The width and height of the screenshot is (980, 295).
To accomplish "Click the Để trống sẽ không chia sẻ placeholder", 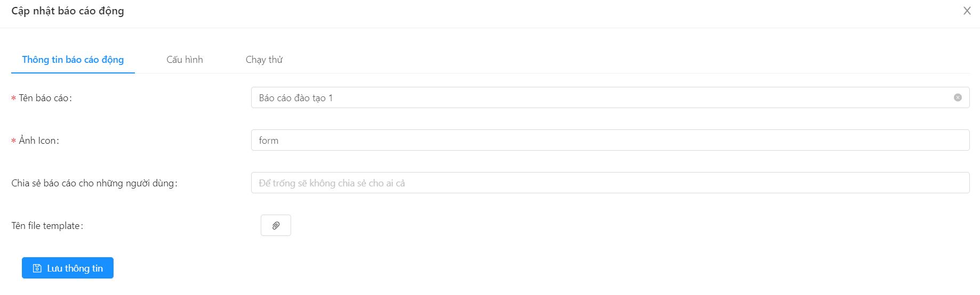I will (332, 183).
